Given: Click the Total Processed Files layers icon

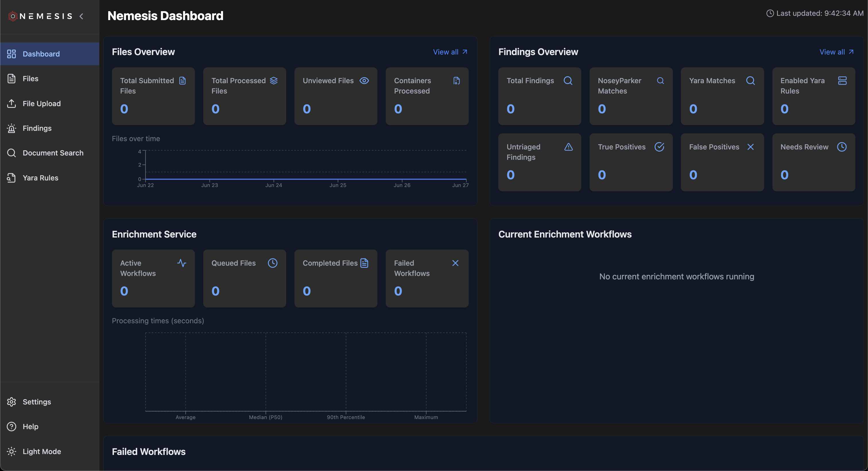Looking at the screenshot, I should point(274,81).
